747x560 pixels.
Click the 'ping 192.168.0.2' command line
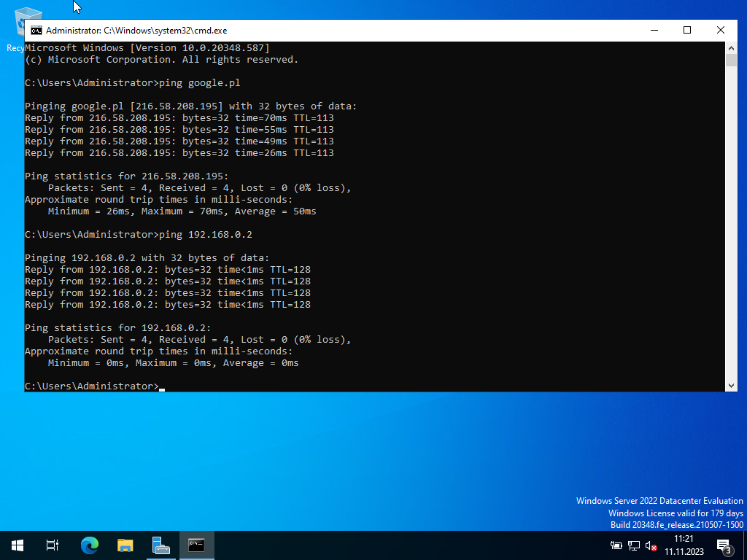(139, 234)
